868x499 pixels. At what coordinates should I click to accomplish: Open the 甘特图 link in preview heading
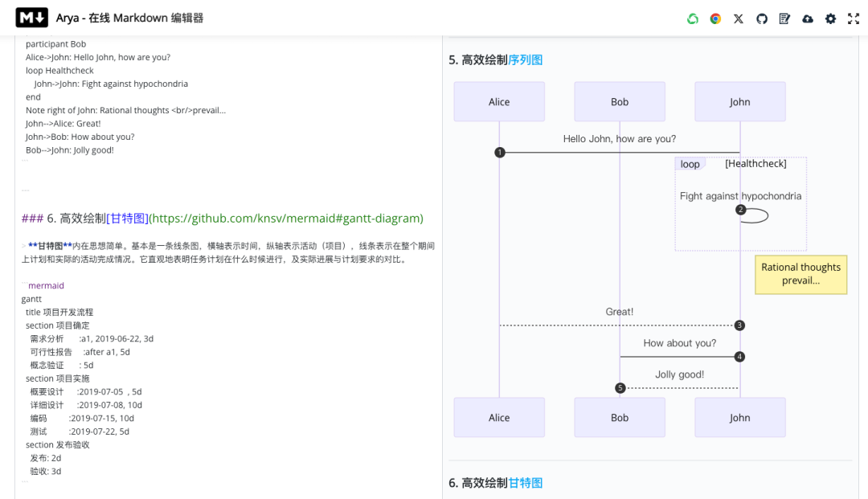point(526,483)
